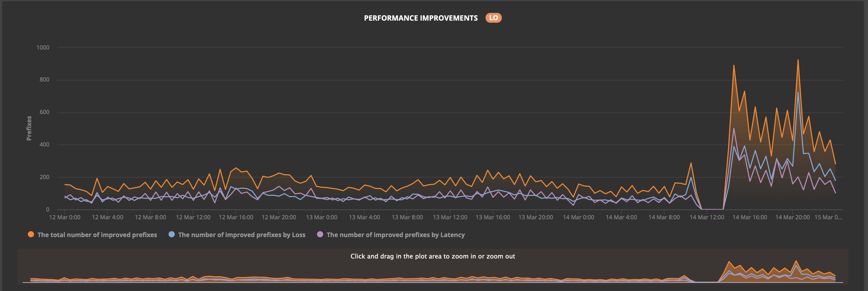Image resolution: width=868 pixels, height=291 pixels.
Task: Click the orange LO badge
Action: 493,18
